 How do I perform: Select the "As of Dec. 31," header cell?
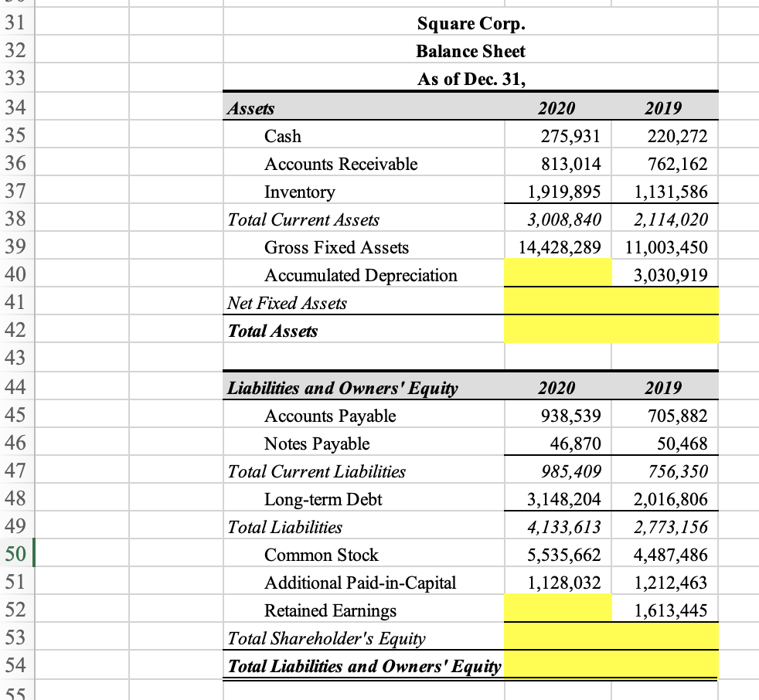471,79
